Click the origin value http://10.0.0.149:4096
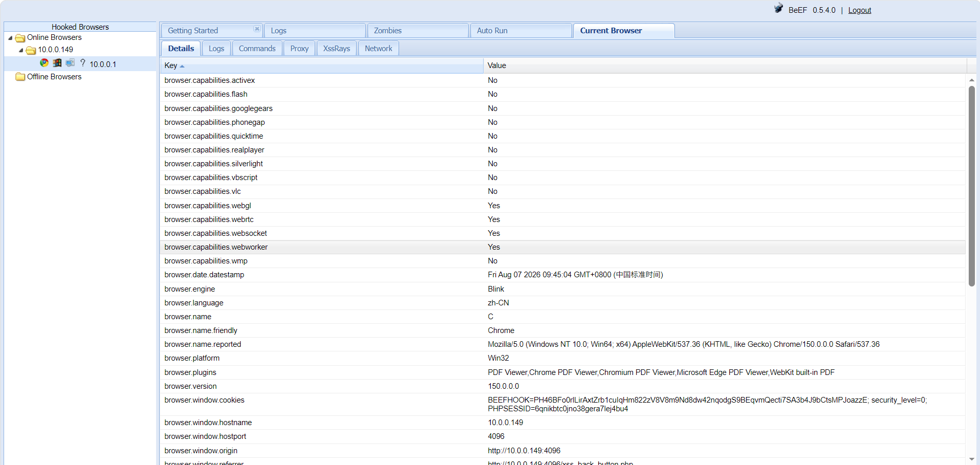This screenshot has width=980, height=465. [x=524, y=451]
